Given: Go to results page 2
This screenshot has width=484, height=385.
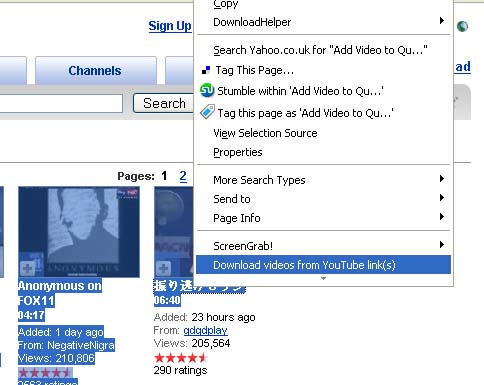Looking at the screenshot, I should tap(183, 176).
